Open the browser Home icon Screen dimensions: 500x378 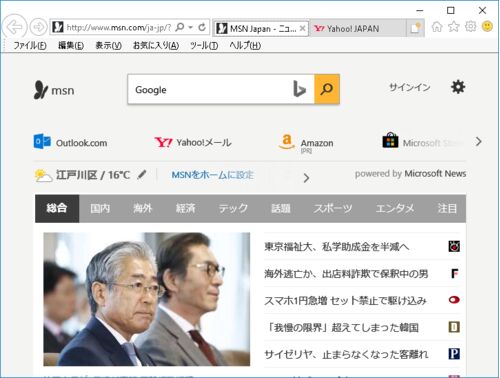click(437, 26)
